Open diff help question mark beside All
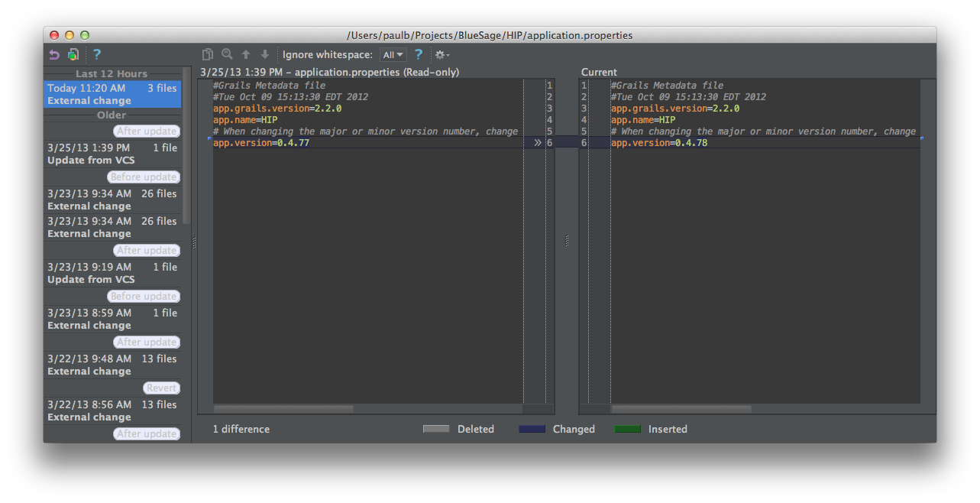 pos(418,54)
